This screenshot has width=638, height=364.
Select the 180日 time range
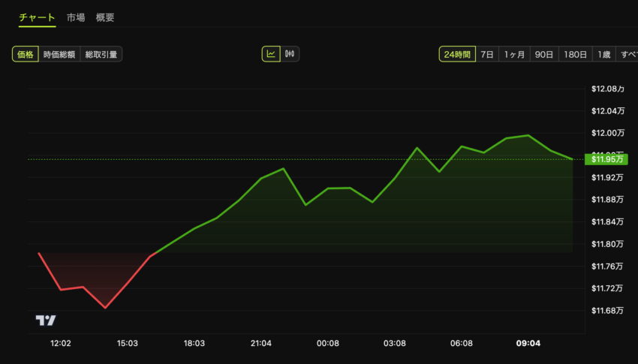click(576, 54)
